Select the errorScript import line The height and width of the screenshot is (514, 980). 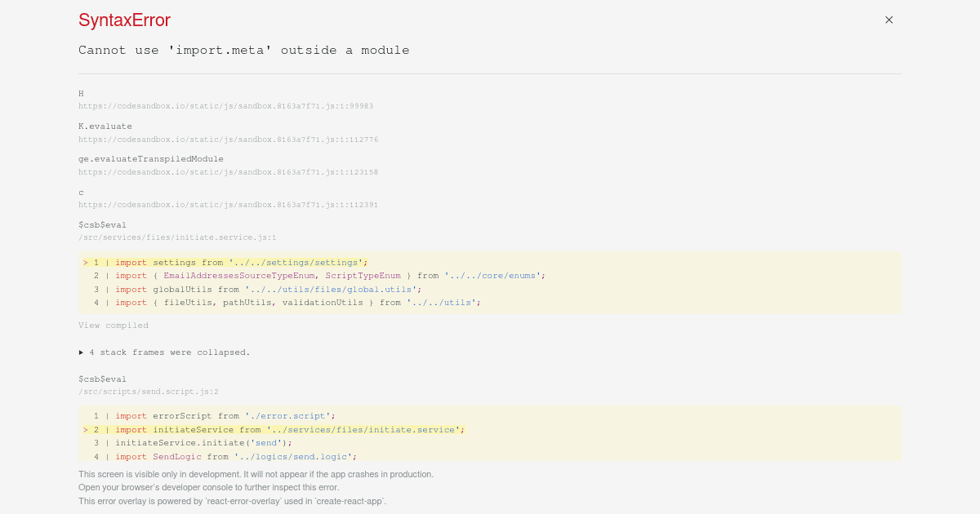click(220, 415)
